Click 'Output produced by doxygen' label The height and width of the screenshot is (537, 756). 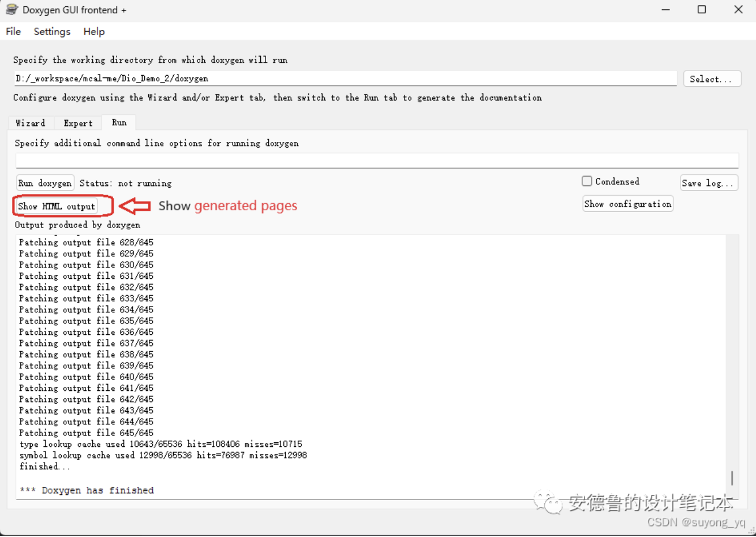click(77, 225)
